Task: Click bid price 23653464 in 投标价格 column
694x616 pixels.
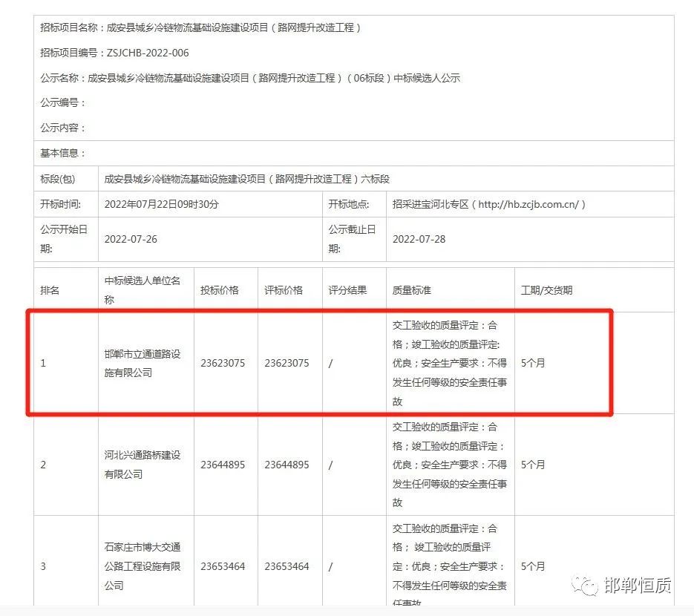Action: tap(223, 566)
